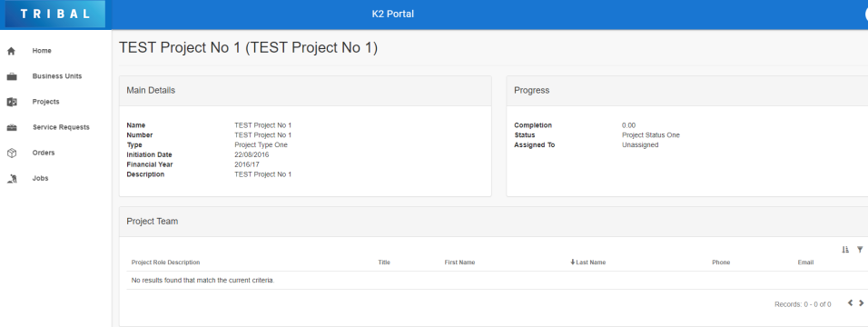Click the Home house icon in sidebar

pos(11,51)
